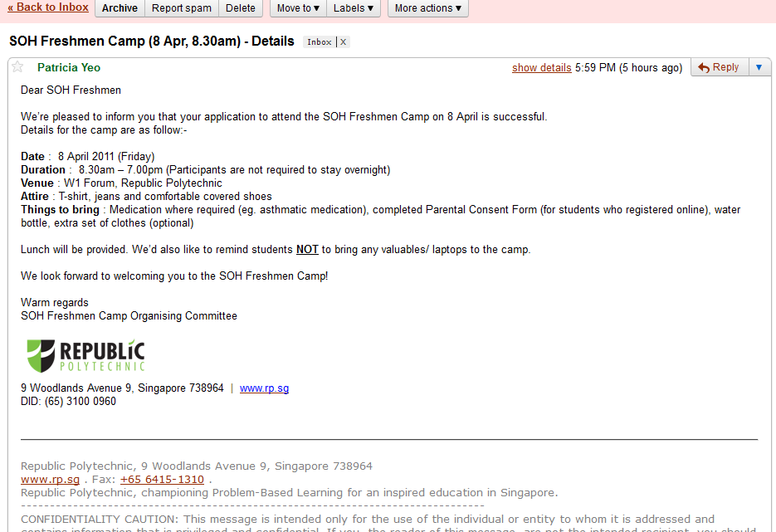776x532 pixels.
Task: Delete the SOH Freshmen Camp email
Action: click(241, 8)
